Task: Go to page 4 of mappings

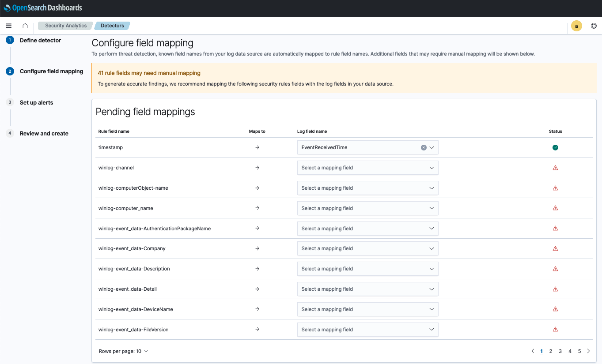Action: 570,351
